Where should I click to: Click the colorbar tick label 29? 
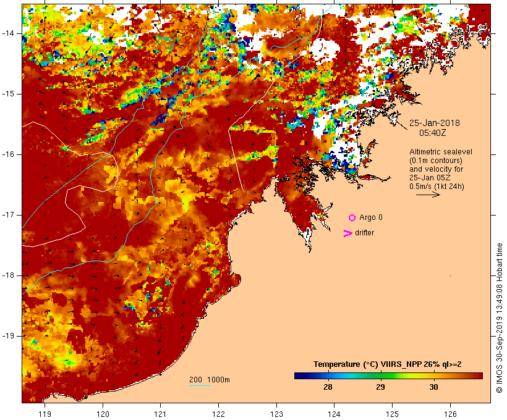381,387
